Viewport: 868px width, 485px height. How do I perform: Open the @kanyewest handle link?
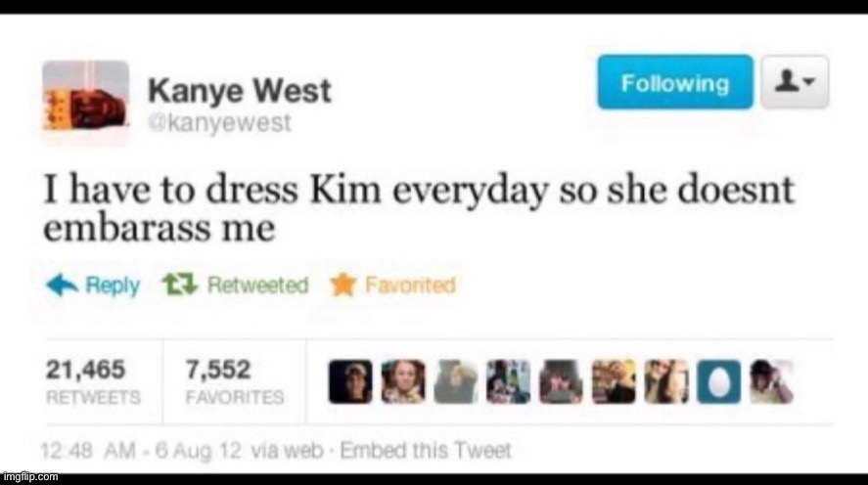[219, 123]
